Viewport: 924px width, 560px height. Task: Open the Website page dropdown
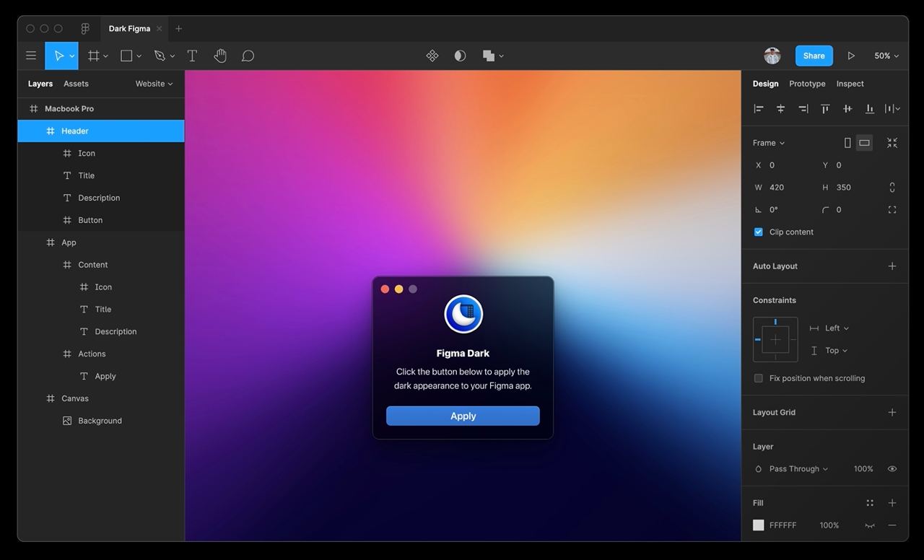(154, 84)
